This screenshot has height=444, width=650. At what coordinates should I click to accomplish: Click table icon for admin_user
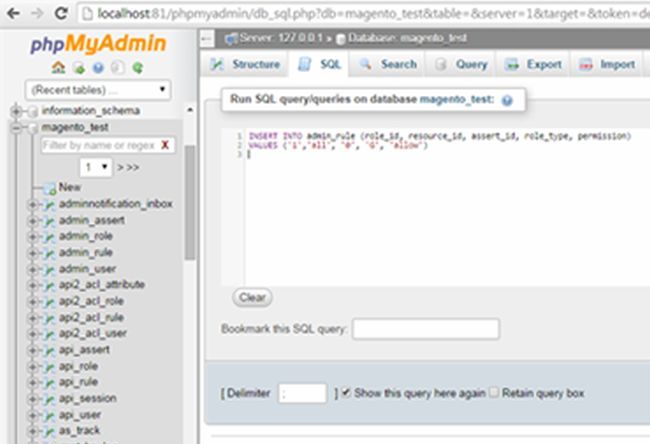click(49, 269)
